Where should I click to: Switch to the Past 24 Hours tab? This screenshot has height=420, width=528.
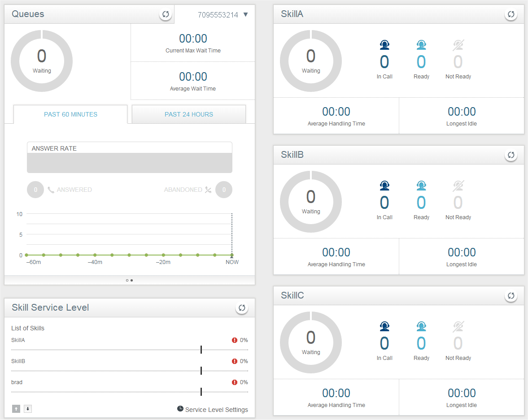coord(189,114)
